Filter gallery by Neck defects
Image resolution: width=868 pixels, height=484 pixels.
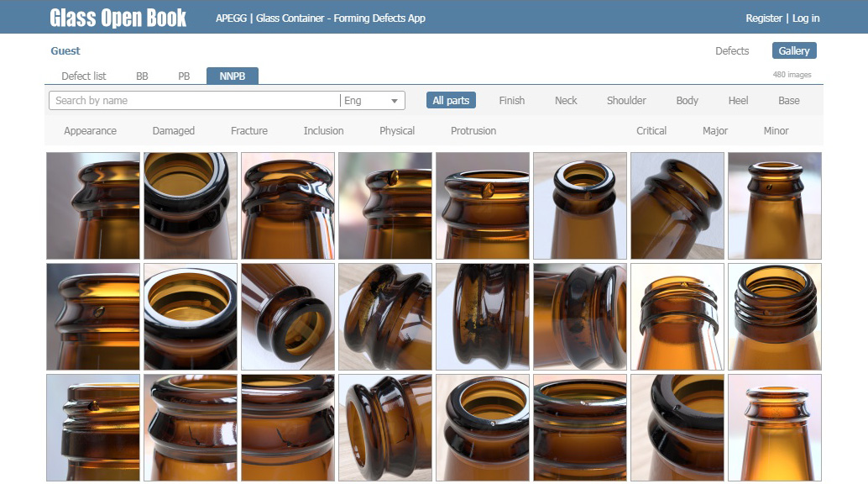(x=565, y=100)
